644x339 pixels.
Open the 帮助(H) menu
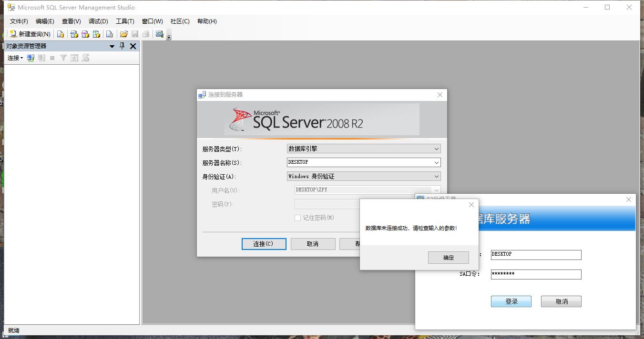pyautogui.click(x=207, y=21)
